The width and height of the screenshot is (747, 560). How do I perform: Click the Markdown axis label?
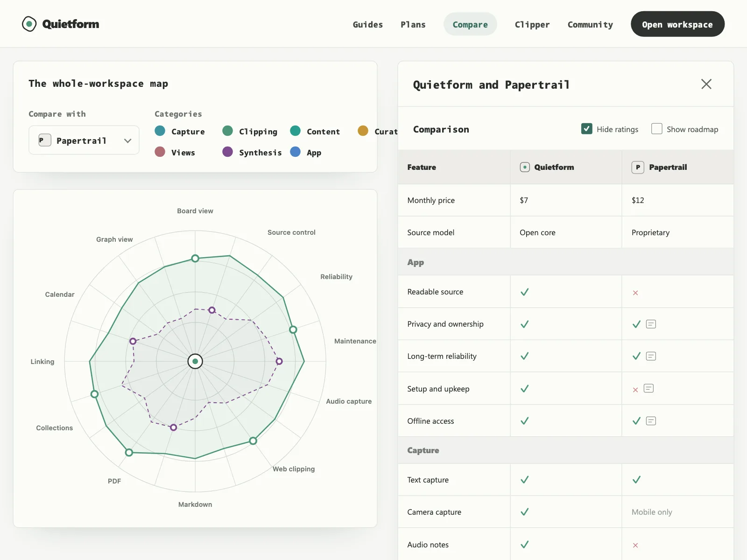click(195, 504)
